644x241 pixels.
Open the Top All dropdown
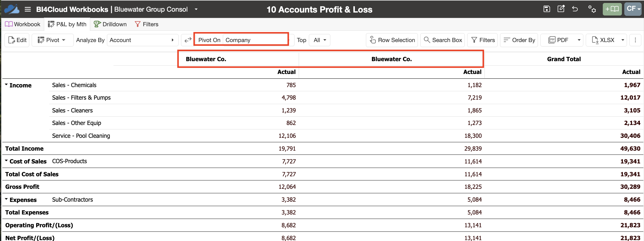(320, 40)
